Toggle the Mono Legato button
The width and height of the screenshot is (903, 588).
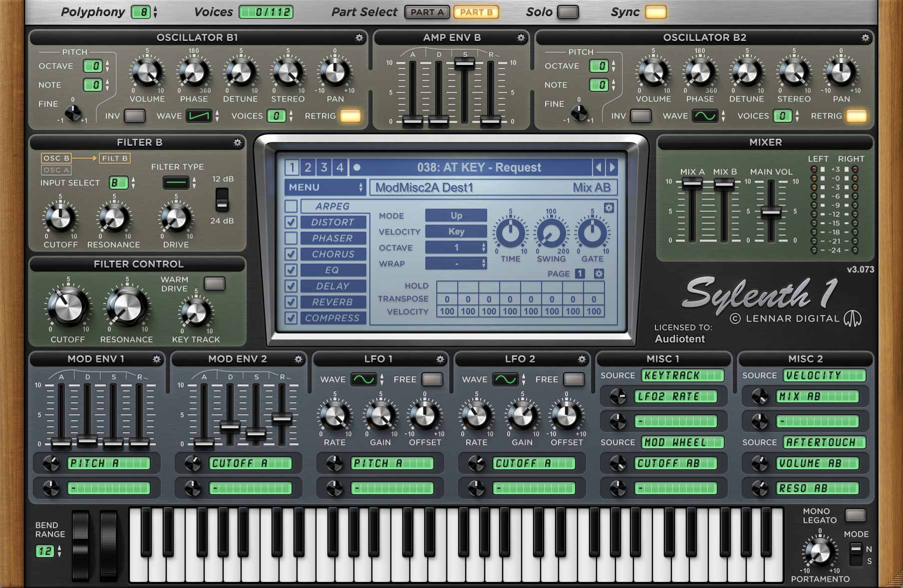click(855, 515)
